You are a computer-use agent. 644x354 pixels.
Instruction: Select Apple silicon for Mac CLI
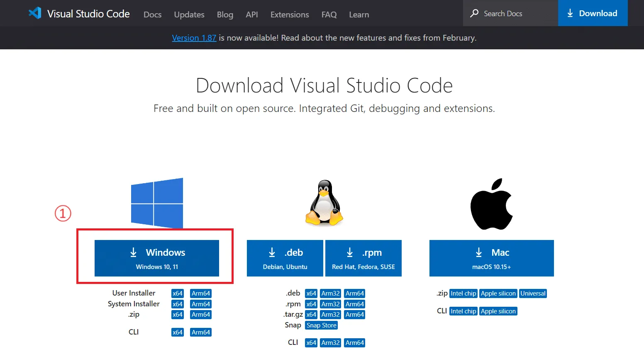pyautogui.click(x=498, y=311)
